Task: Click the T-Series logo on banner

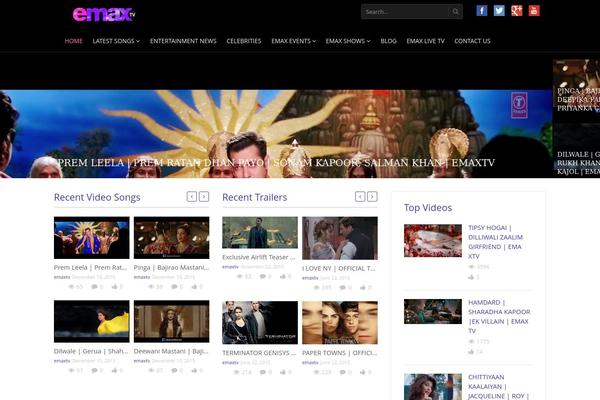Action: [519, 105]
